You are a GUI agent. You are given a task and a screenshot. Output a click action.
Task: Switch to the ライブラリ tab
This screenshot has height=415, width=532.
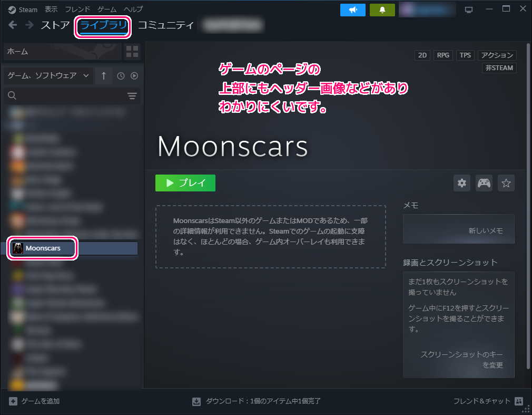pyautogui.click(x=103, y=25)
